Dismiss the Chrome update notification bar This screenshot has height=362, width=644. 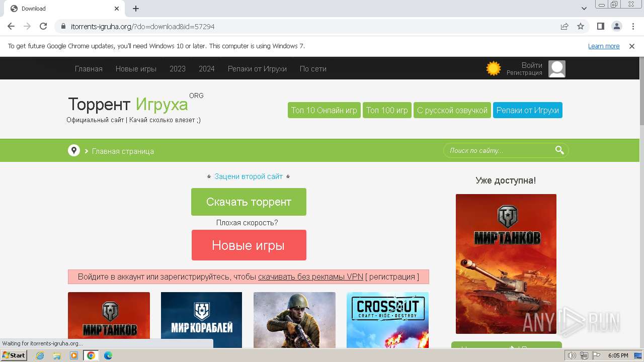click(x=632, y=46)
